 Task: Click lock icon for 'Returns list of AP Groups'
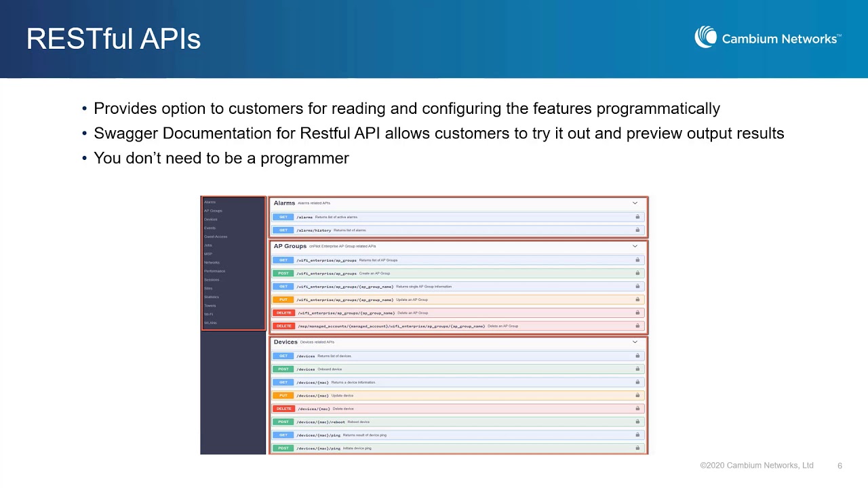click(637, 260)
